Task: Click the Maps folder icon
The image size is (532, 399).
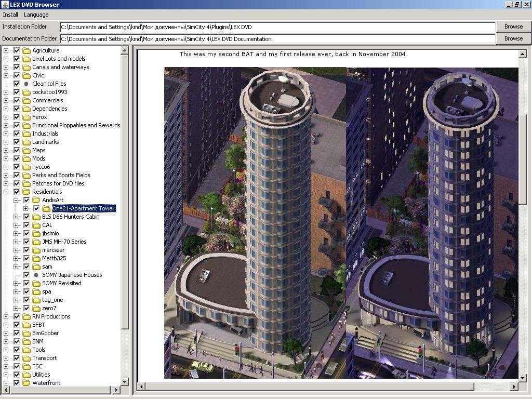Action: (26, 150)
